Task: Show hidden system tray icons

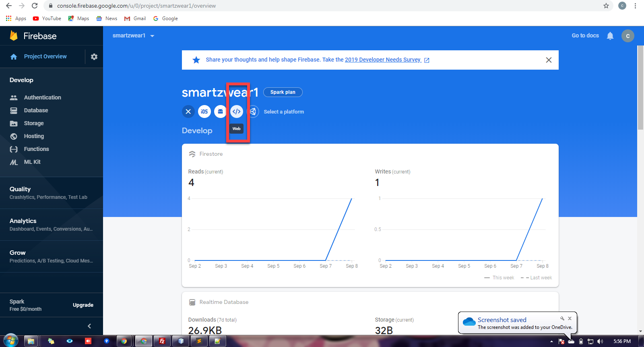Action: point(551,341)
